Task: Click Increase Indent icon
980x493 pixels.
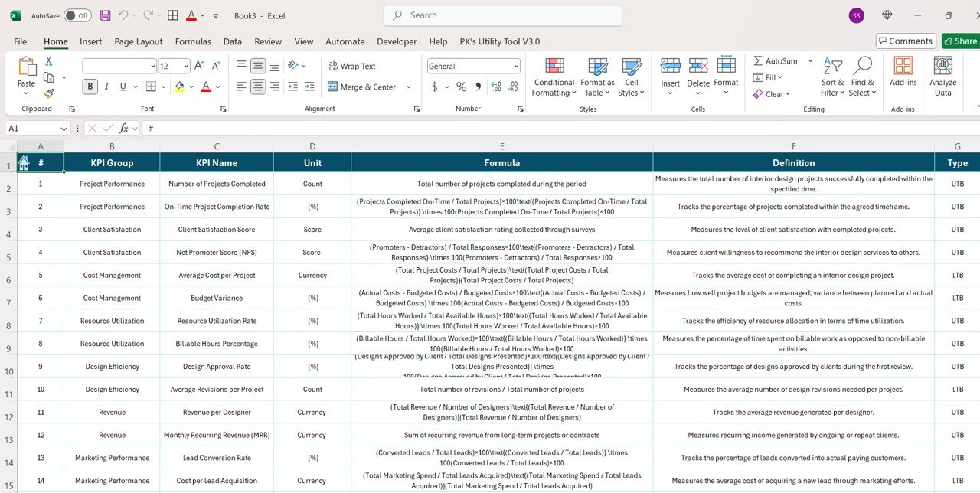Action: 309,87
